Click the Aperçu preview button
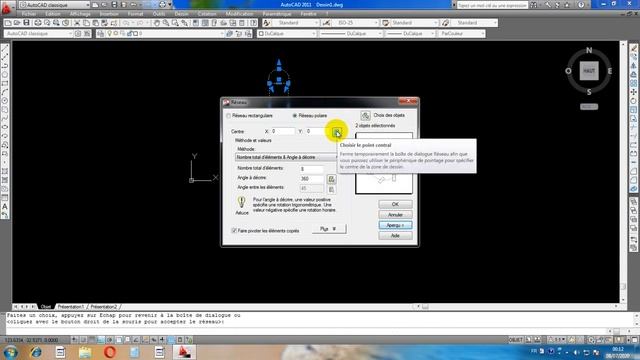The height and width of the screenshot is (360, 640). (x=395, y=225)
